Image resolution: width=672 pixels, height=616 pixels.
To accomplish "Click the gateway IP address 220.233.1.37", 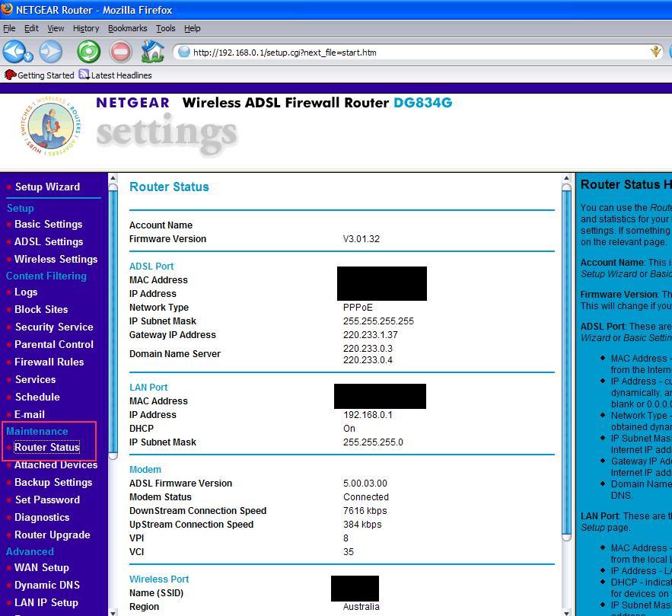I will 371,335.
